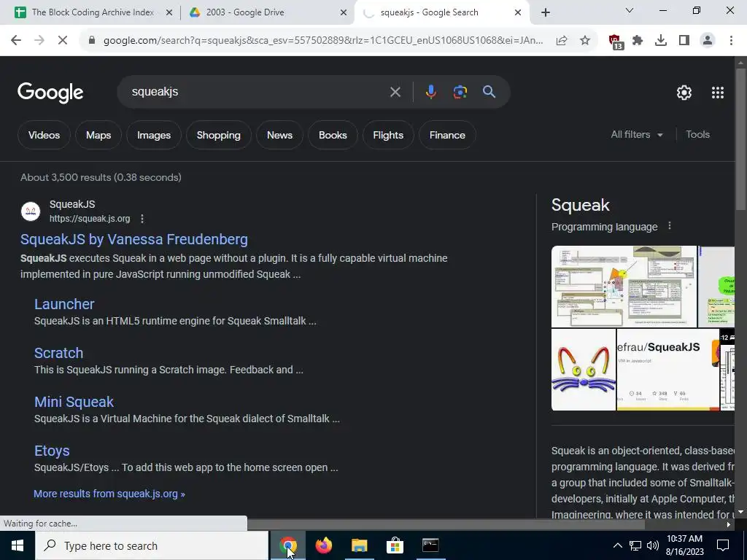The height and width of the screenshot is (560, 747).
Task: Open the clock and date in the tray
Action: pos(684,545)
